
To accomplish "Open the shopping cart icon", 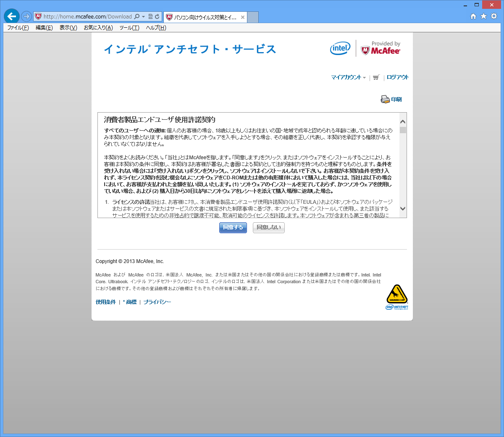I will pyautogui.click(x=376, y=77).
